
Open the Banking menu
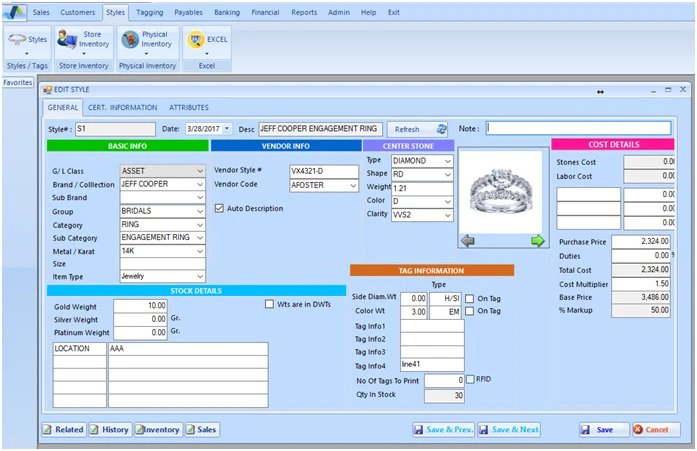[x=227, y=12]
